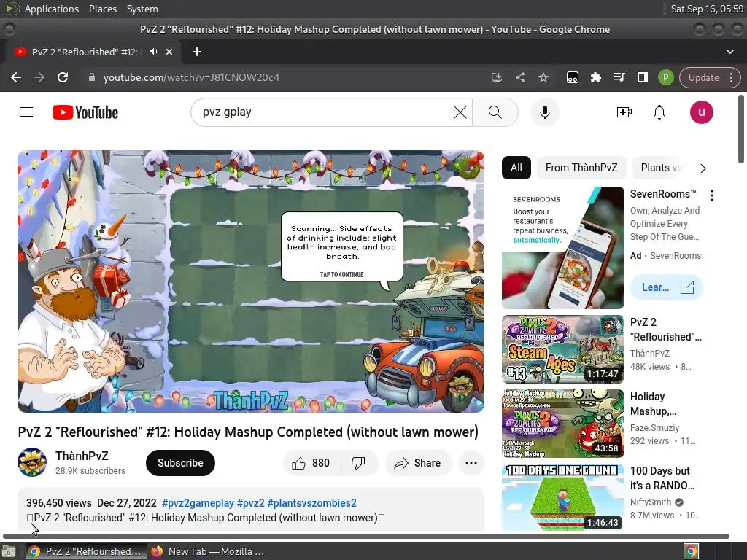Dislike the video

(x=358, y=463)
